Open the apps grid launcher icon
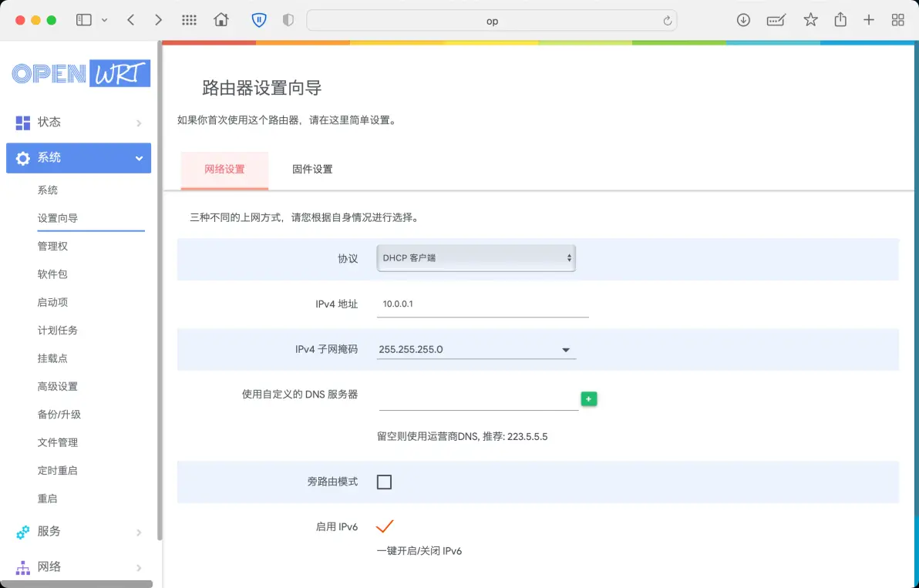The height and width of the screenshot is (588, 919). [x=189, y=20]
